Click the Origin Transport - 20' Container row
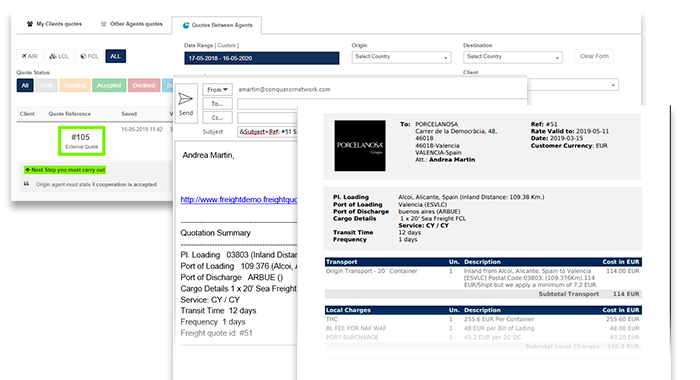Viewport: 700px width, 380px height. point(483,278)
